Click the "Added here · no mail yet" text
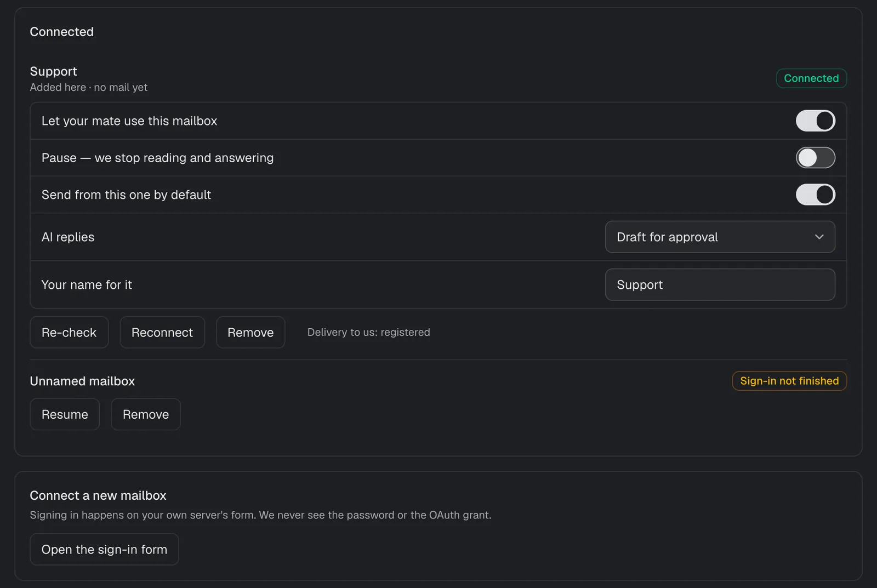 click(89, 88)
